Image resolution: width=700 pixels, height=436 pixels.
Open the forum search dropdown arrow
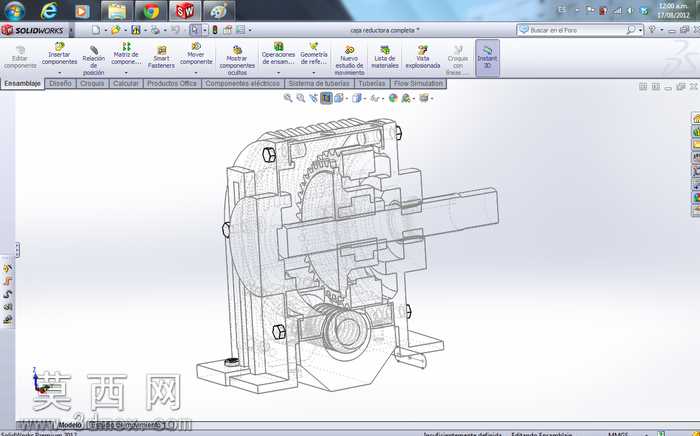(641, 30)
